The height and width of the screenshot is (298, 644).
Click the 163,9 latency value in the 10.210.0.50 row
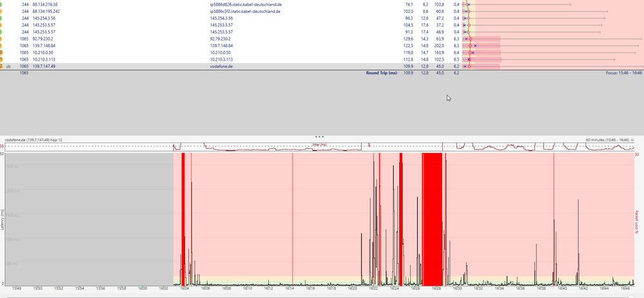[x=438, y=53]
